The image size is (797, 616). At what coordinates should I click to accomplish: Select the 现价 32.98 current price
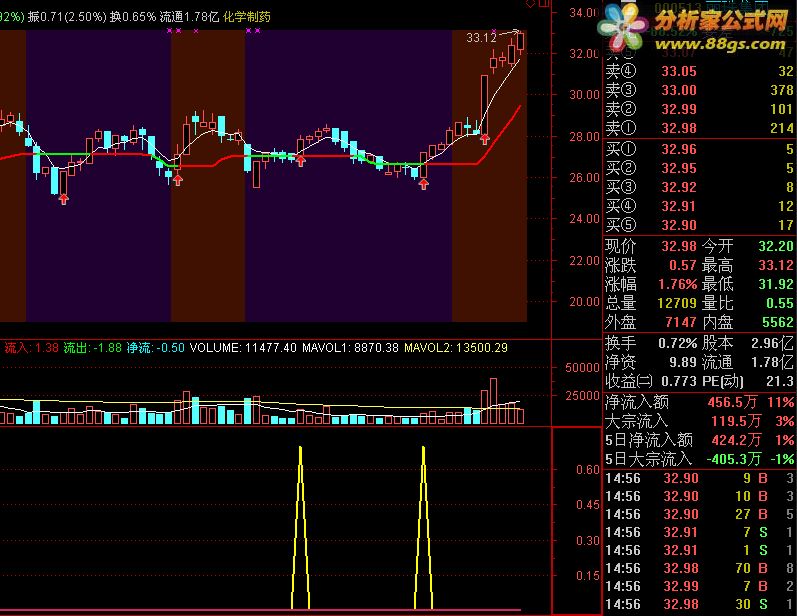(651, 246)
